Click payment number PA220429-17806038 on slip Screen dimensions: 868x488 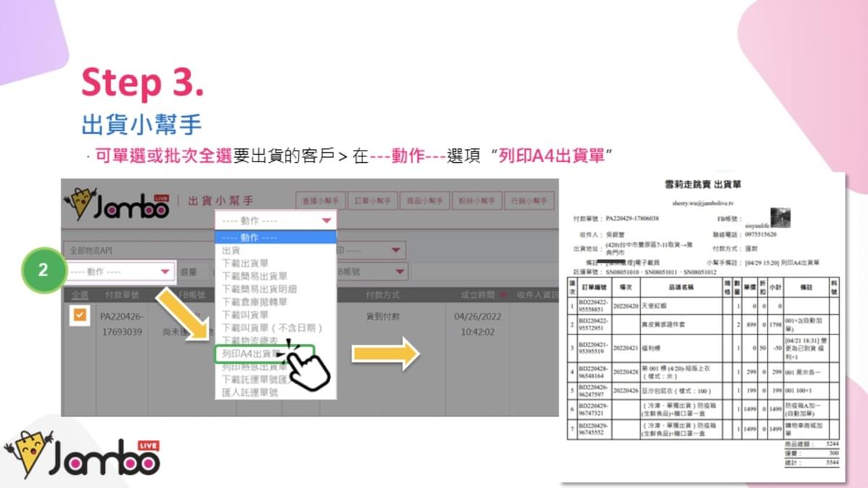[x=632, y=218]
